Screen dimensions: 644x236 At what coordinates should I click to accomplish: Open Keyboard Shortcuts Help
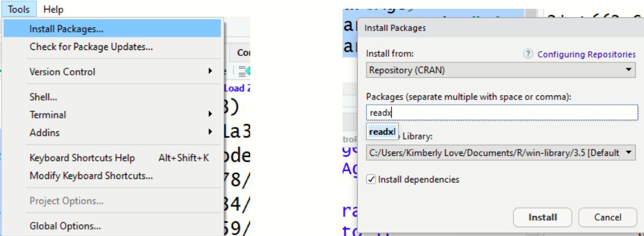coord(82,158)
